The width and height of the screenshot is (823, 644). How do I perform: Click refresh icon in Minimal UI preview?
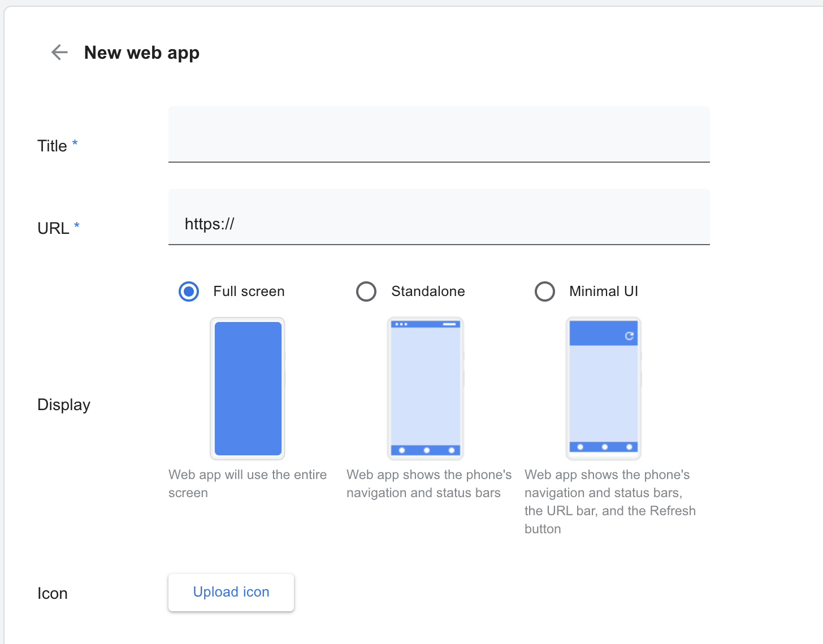(629, 336)
